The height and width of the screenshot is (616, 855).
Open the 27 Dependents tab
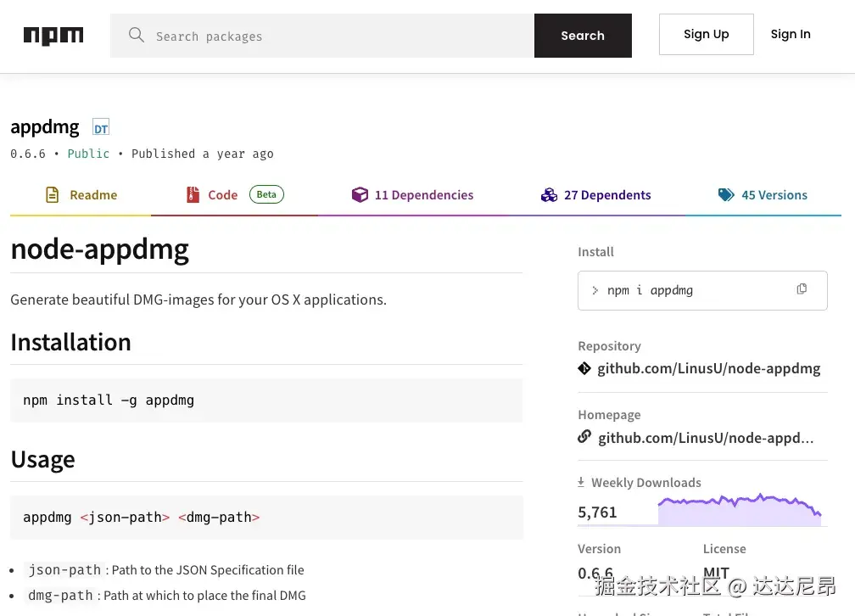(x=607, y=195)
